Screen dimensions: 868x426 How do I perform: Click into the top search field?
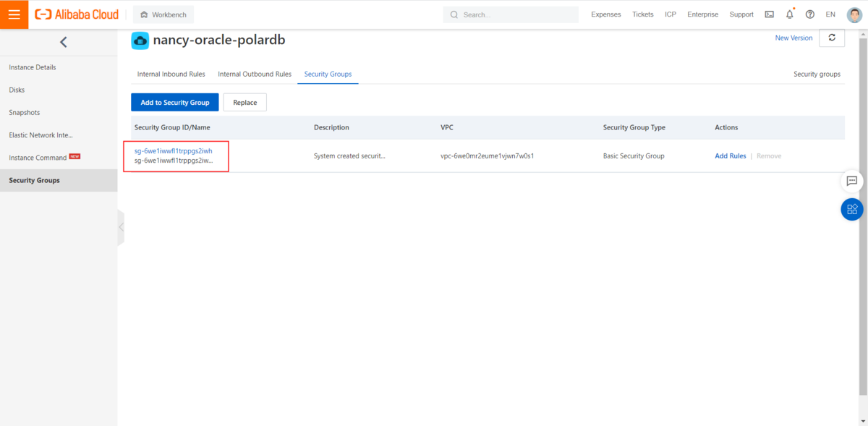coord(511,14)
